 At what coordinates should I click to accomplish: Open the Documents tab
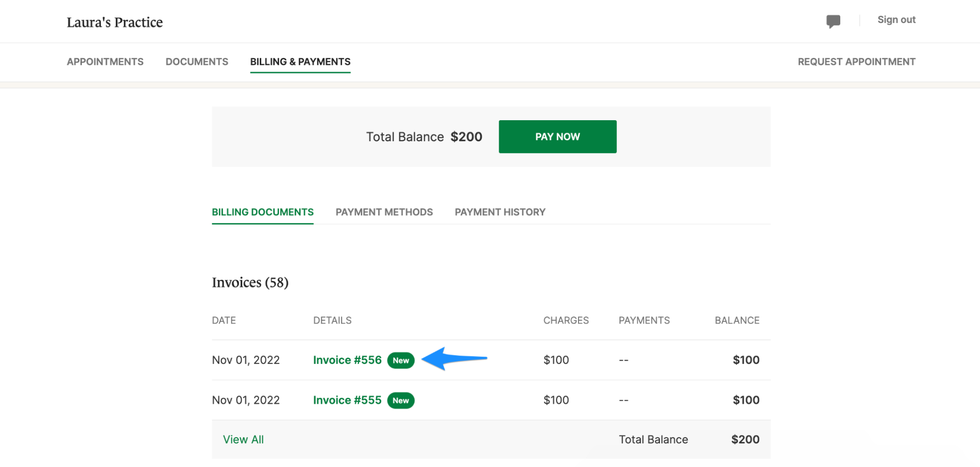[x=197, y=62]
